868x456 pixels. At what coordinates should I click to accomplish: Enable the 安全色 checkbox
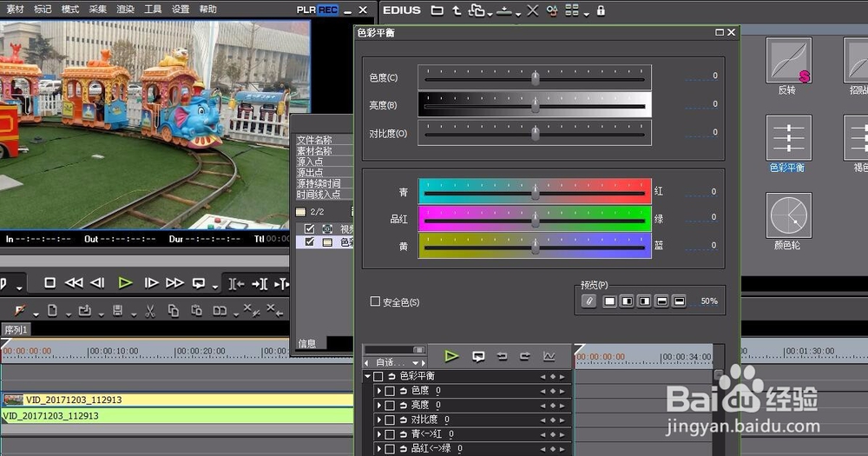375,301
